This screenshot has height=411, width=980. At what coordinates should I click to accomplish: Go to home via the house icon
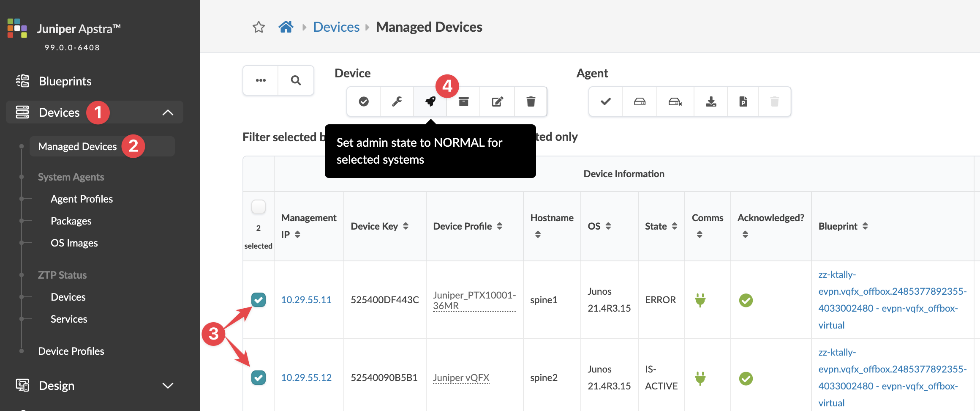[x=286, y=27]
